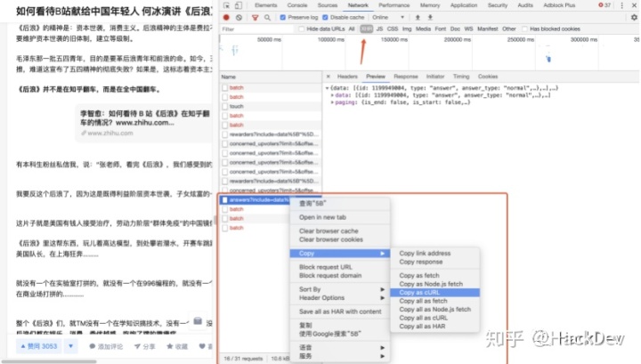Open the Cookies tab
Screen dimensions: 641x364
click(x=488, y=77)
